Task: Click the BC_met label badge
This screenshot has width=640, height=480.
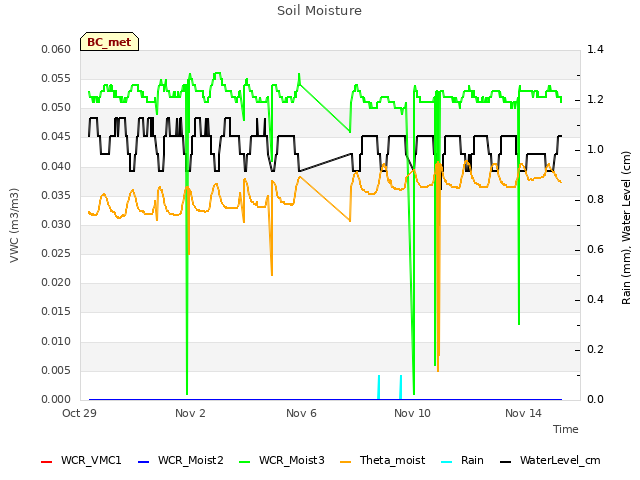Action: (x=109, y=42)
